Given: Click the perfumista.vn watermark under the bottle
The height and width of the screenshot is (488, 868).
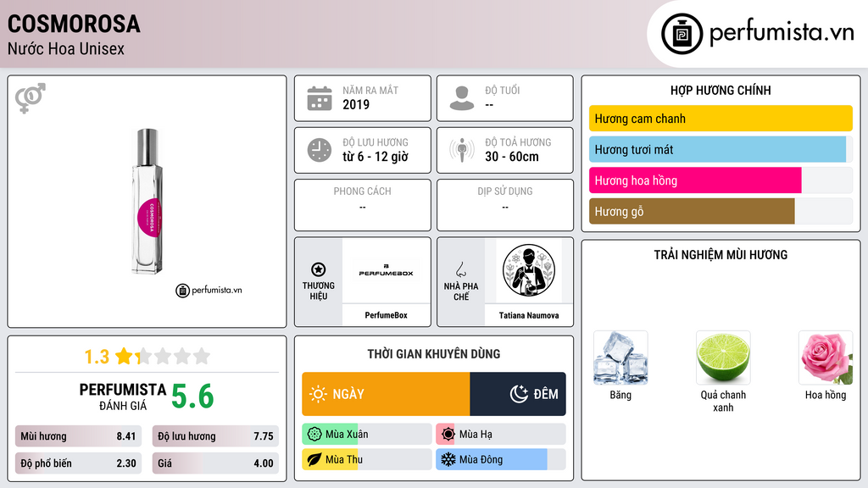Looking at the screenshot, I should pos(209,290).
